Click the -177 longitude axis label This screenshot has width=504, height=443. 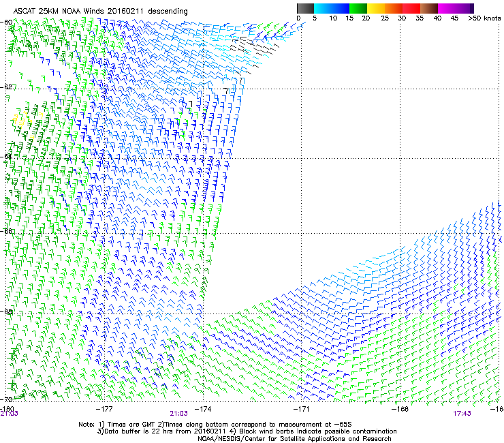104,409
